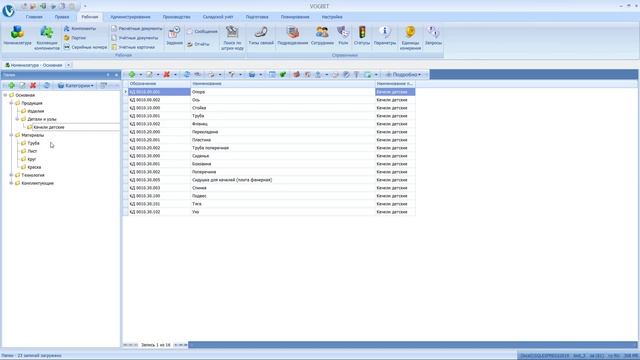Open Компоненты in the ribbon
The height and width of the screenshot is (360, 640).
[80, 29]
